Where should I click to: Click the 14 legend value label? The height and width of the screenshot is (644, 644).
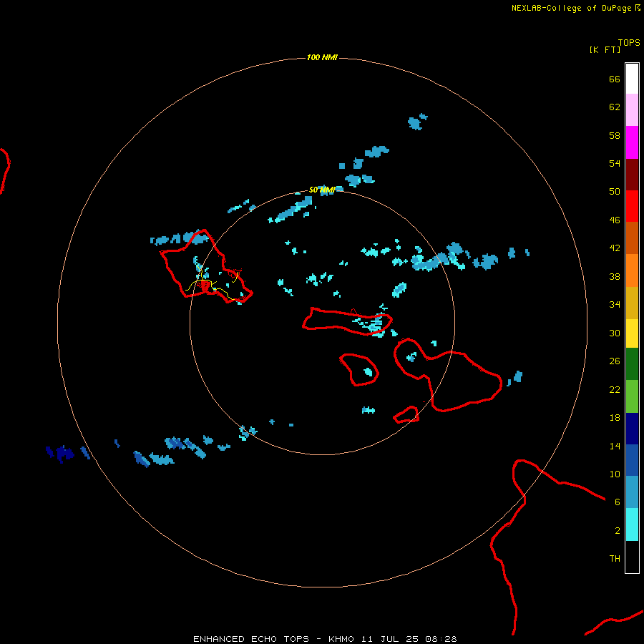[615, 446]
